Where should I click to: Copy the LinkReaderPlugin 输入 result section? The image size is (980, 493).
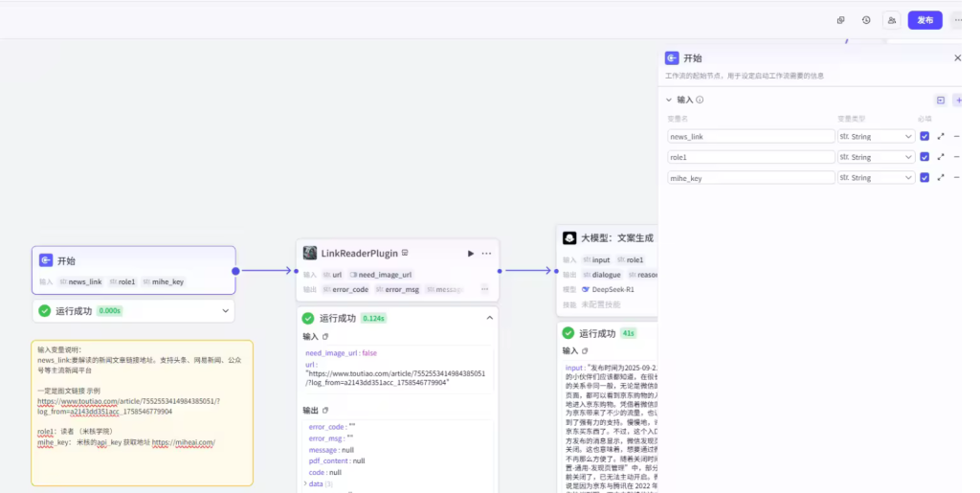[x=325, y=337]
